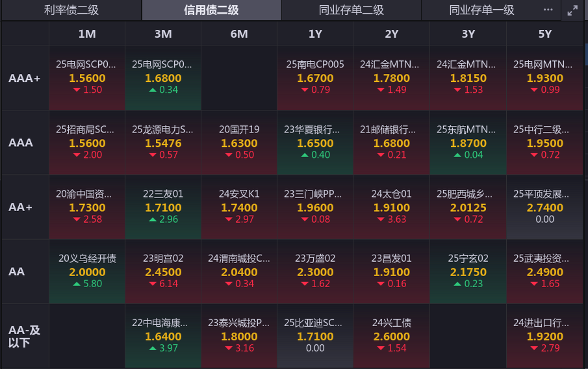Click the 5Y maturity column header
The height and width of the screenshot is (369, 588).
(544, 34)
